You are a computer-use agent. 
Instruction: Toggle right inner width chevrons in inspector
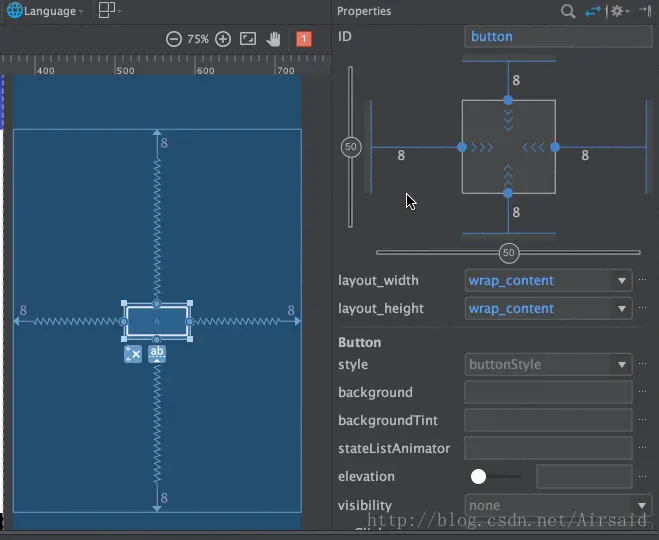click(533, 148)
